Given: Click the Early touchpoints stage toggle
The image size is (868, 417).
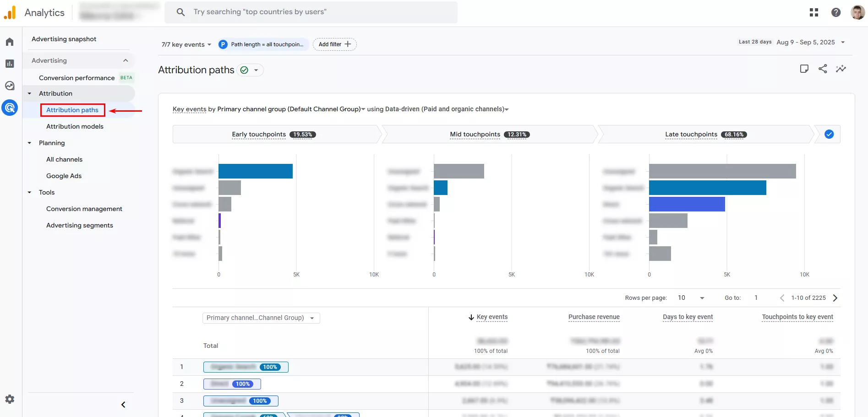Looking at the screenshot, I should coord(273,134).
